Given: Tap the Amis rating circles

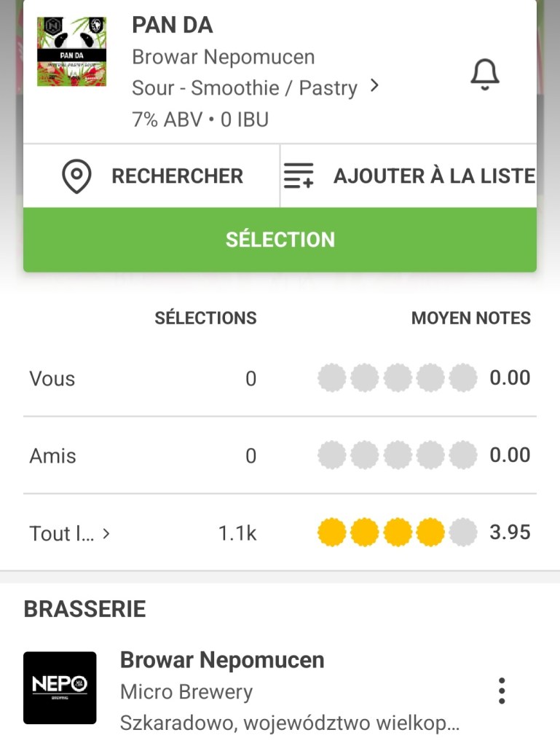Looking at the screenshot, I should (397, 456).
